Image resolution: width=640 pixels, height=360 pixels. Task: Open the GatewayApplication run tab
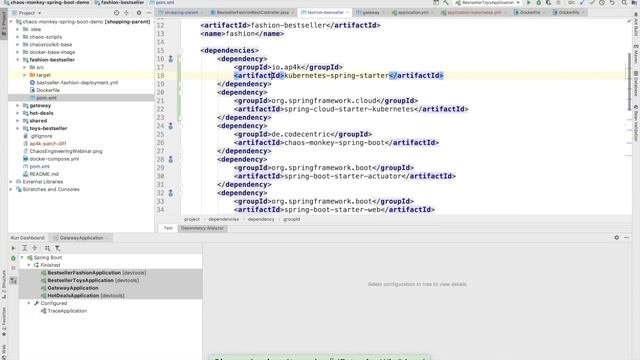[x=81, y=238]
